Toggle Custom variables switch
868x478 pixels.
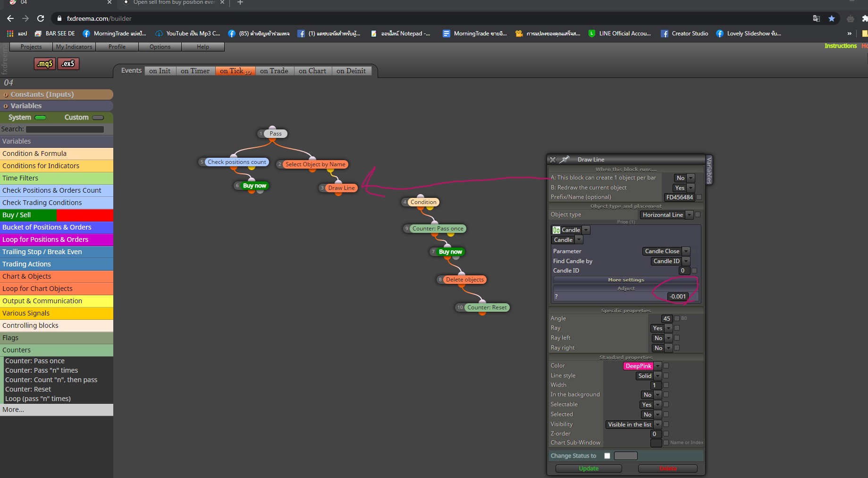[98, 118]
